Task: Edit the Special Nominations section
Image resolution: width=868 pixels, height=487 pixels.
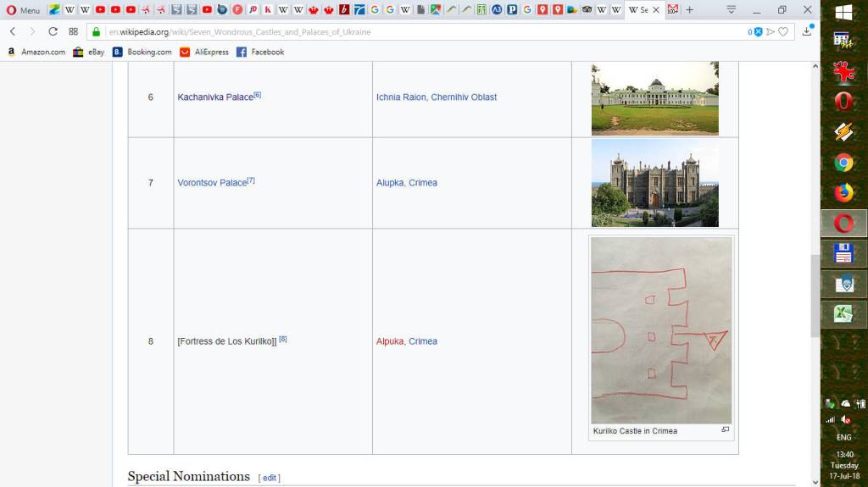Action: click(x=269, y=478)
